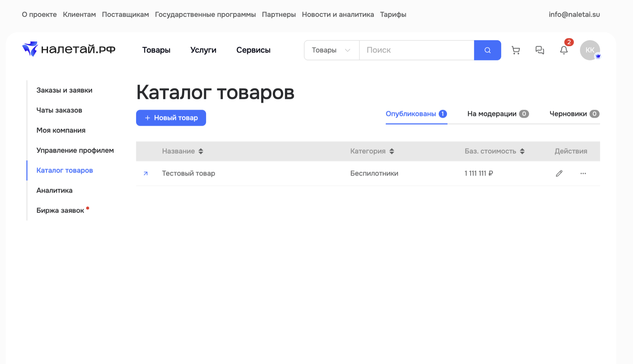Follow the Тарифы link
This screenshot has width=633, height=364.
tap(393, 15)
